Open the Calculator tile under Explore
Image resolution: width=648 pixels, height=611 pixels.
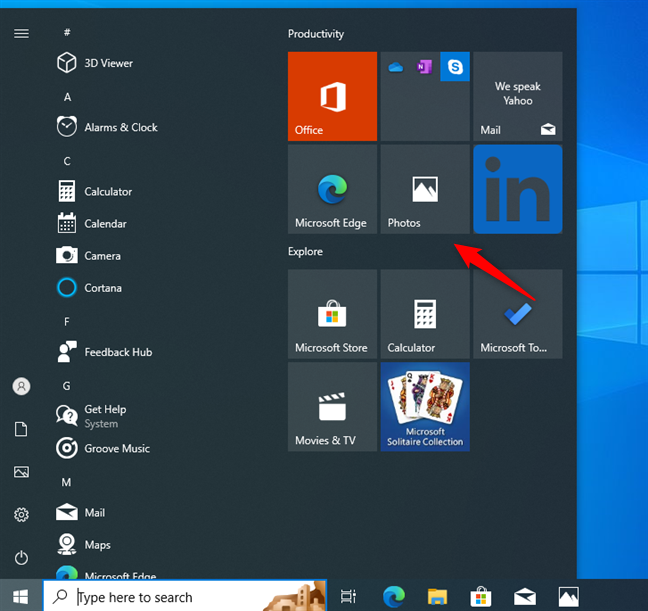[x=425, y=314]
